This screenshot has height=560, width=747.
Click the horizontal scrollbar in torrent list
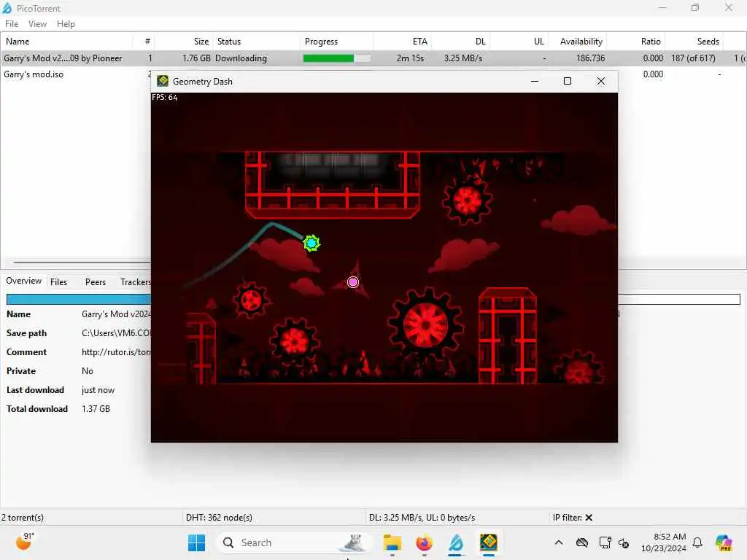pyautogui.click(x=82, y=262)
